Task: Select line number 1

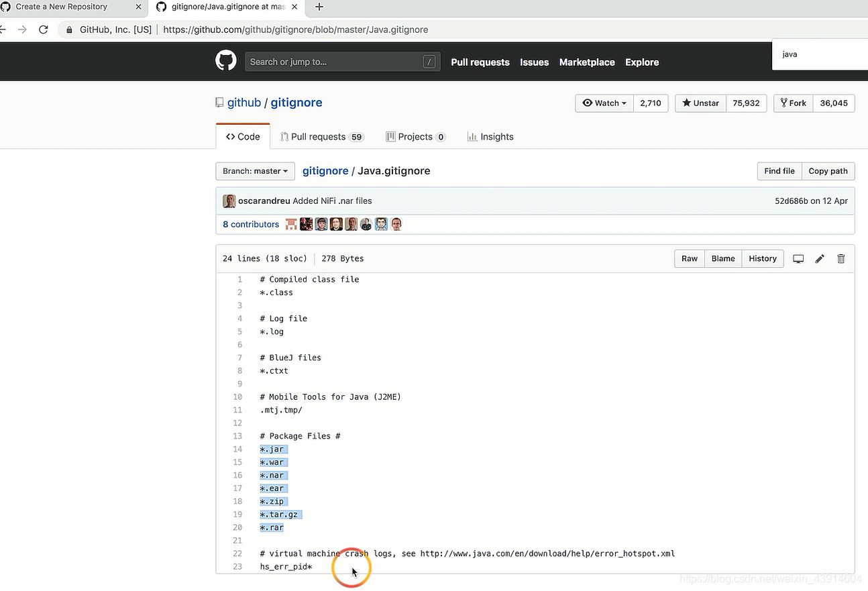Action: click(x=239, y=280)
